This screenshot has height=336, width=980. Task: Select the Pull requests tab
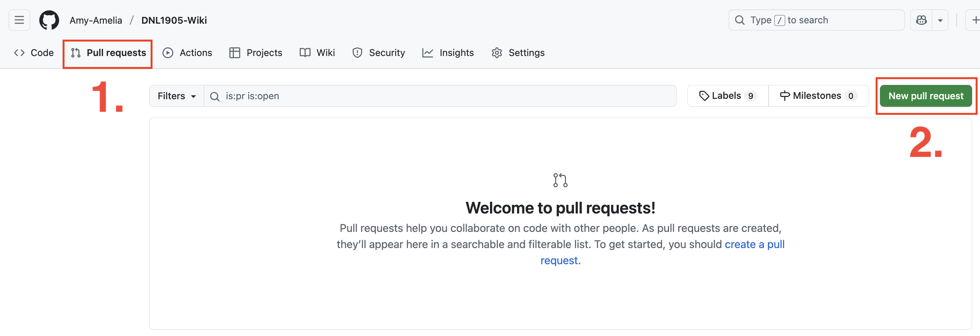click(108, 53)
